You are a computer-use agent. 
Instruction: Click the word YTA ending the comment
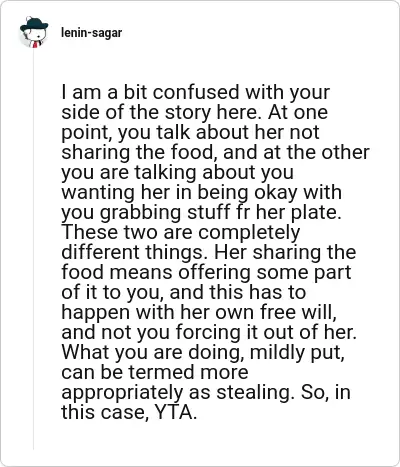pos(174,413)
